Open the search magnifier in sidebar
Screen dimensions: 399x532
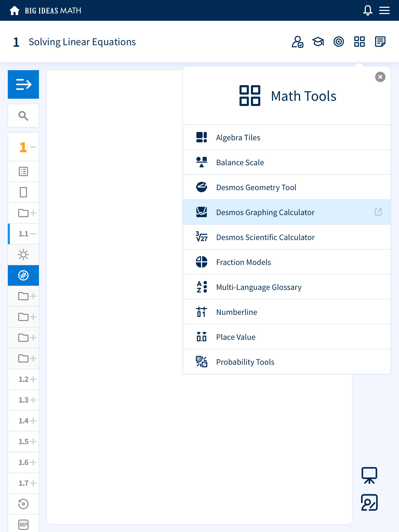pos(23,116)
